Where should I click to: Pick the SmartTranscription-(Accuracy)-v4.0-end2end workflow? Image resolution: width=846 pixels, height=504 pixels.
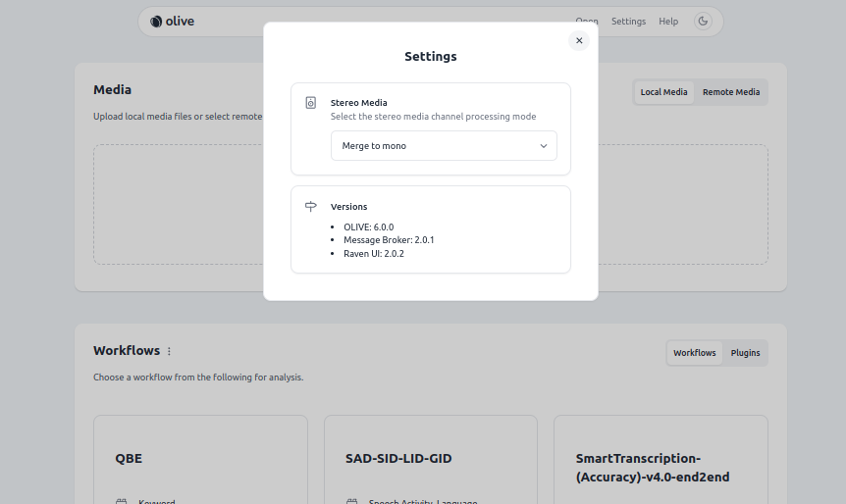click(x=661, y=468)
